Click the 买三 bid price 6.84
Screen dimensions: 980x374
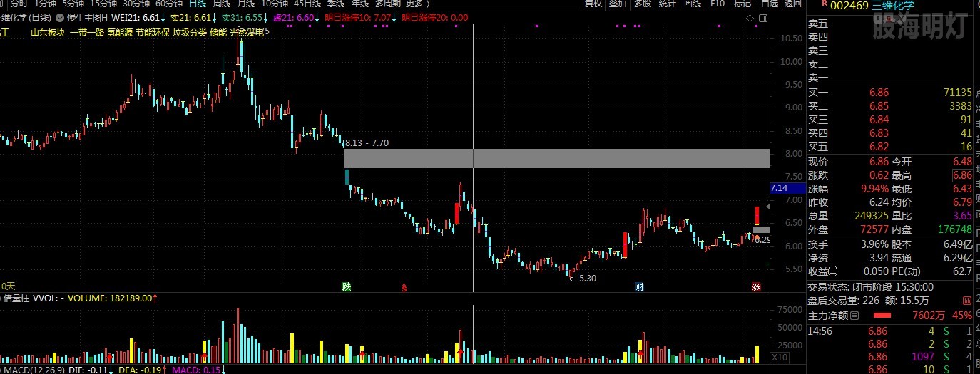point(879,120)
